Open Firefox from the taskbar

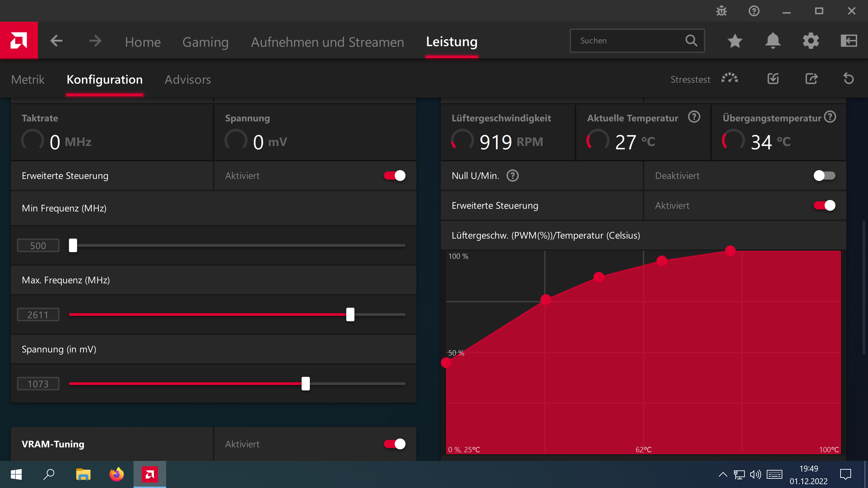click(x=117, y=474)
